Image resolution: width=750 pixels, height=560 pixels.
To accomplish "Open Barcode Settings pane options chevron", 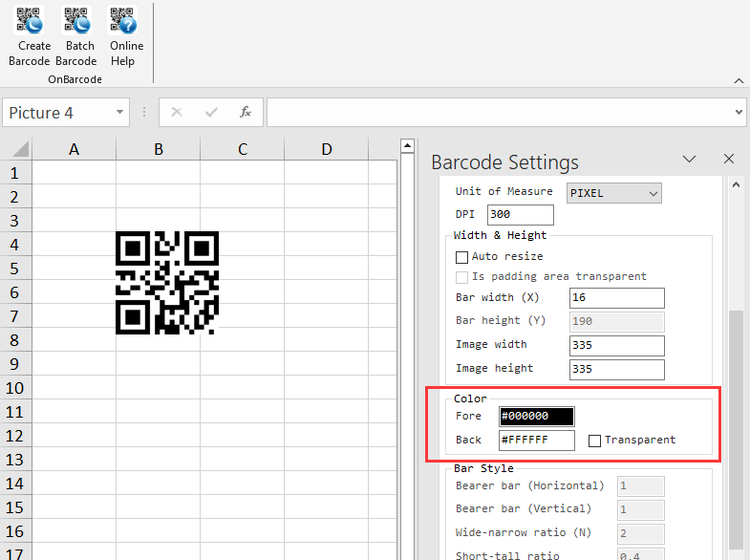I will pyautogui.click(x=689, y=159).
